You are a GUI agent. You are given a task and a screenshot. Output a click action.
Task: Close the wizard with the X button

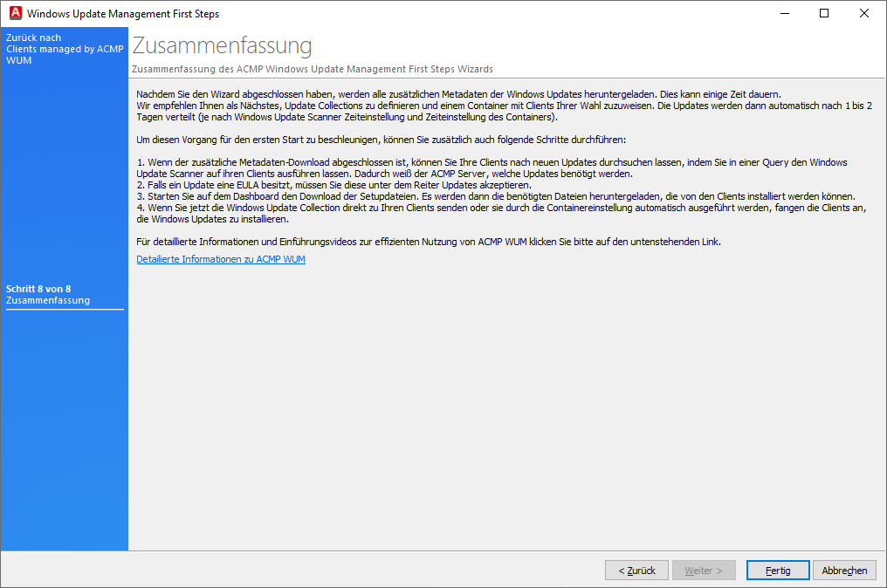[x=863, y=14]
